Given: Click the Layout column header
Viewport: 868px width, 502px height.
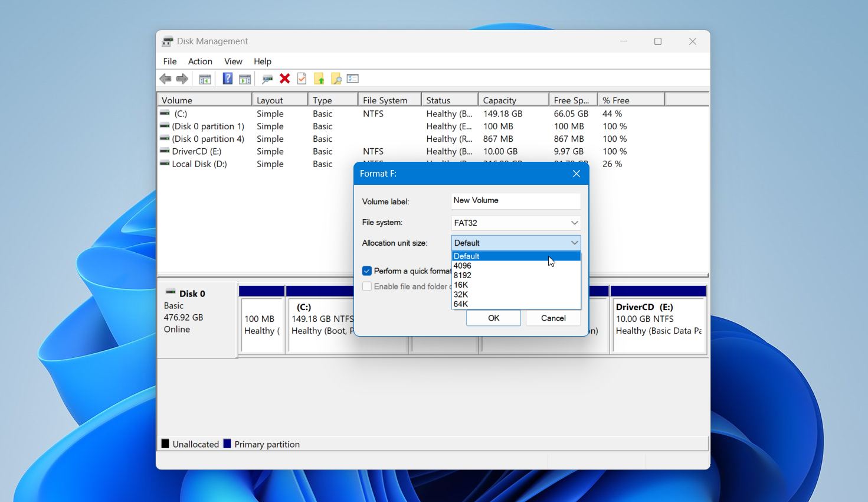Looking at the screenshot, I should pos(280,100).
